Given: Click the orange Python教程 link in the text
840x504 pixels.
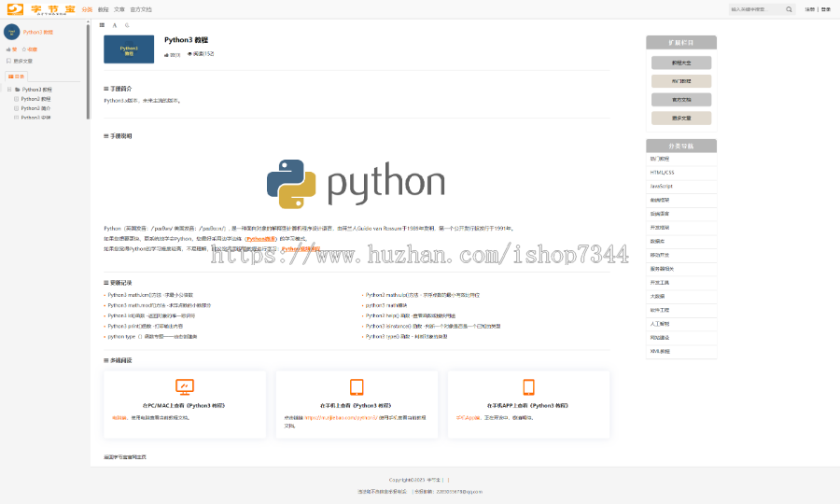Looking at the screenshot, I should point(261,239).
